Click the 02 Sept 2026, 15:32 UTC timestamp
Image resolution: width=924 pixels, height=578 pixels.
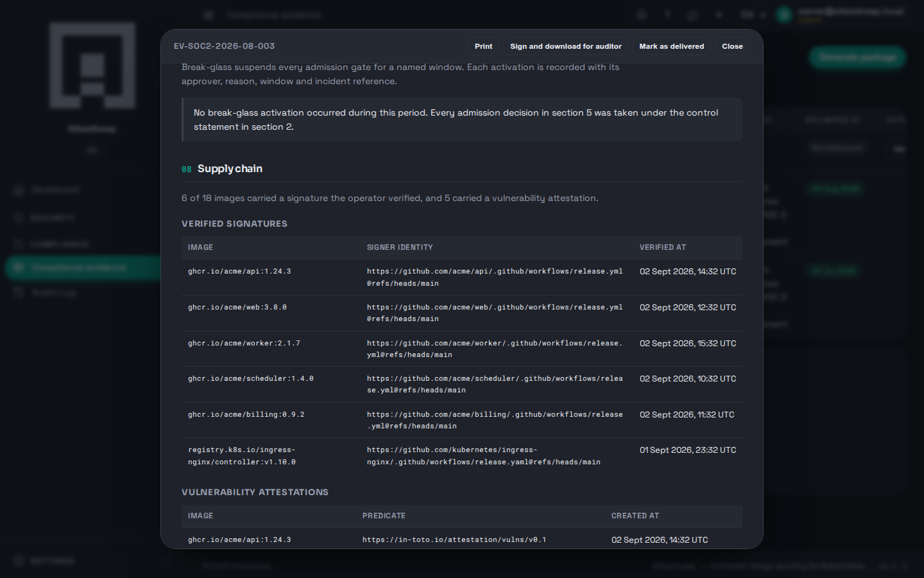click(x=688, y=344)
